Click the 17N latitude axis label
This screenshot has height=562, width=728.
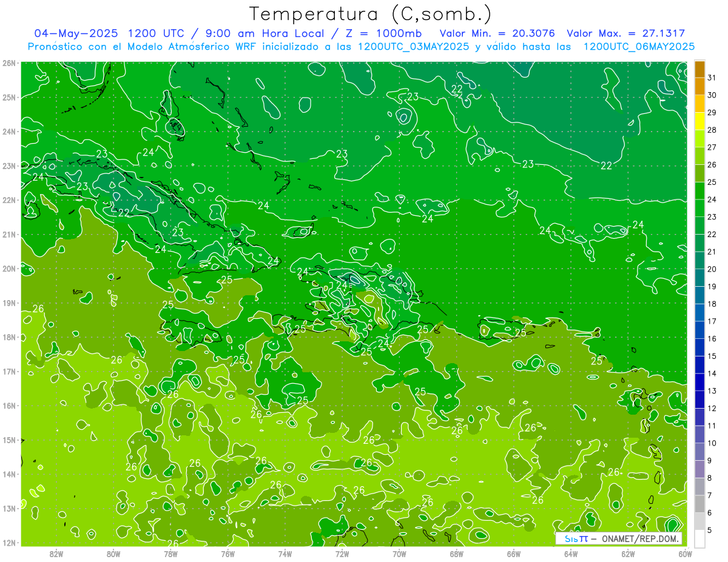(8, 371)
